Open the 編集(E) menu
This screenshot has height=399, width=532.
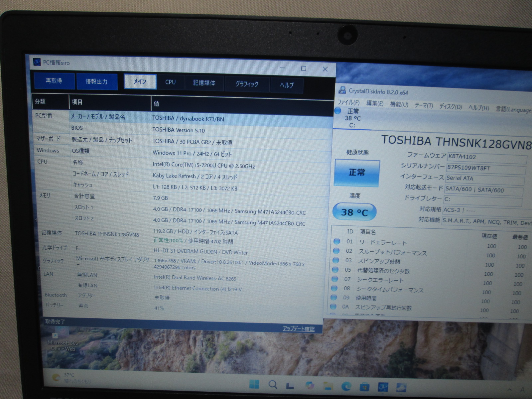[375, 103]
